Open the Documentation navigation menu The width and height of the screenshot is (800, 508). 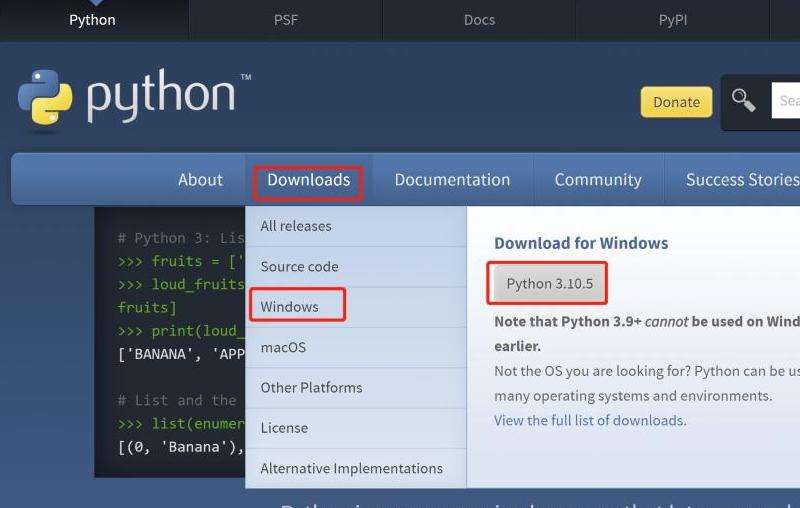tap(452, 180)
